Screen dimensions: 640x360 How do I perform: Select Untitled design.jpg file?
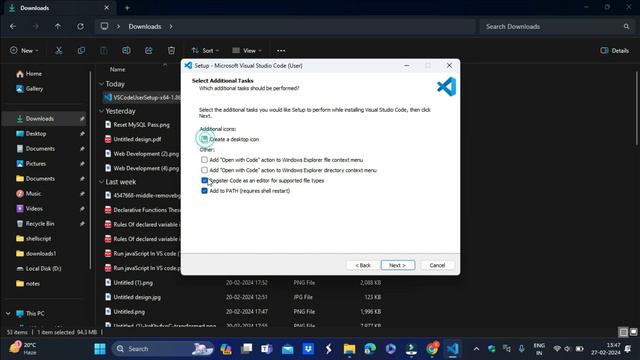point(137,297)
